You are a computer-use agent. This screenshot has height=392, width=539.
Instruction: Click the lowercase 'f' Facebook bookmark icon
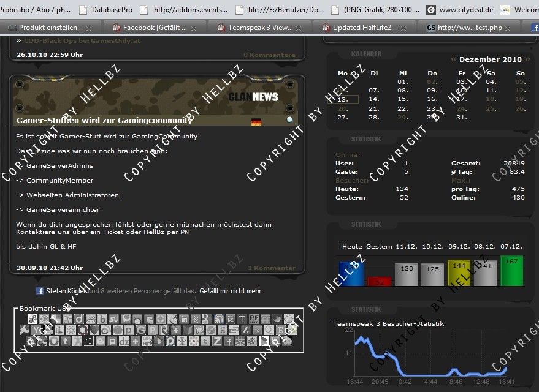[229, 341]
